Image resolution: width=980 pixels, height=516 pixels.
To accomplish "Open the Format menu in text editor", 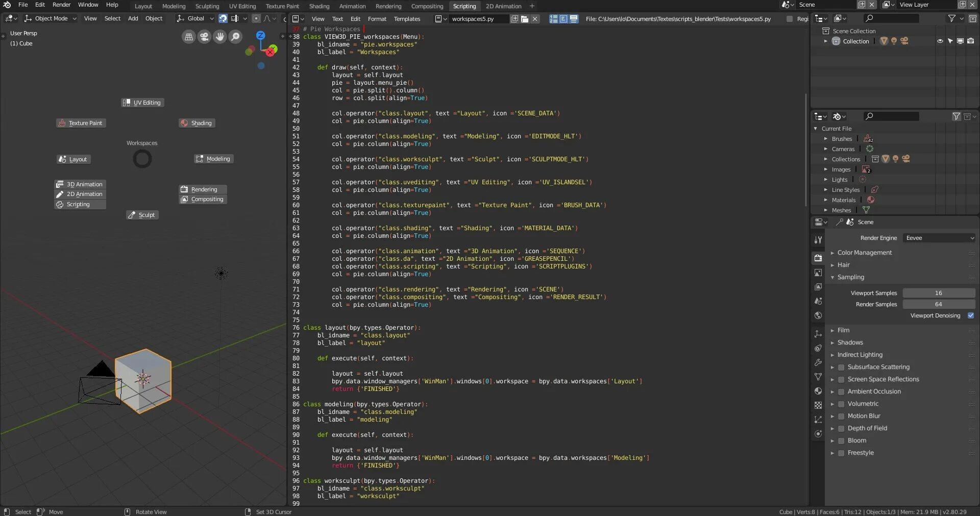I will 377,19.
